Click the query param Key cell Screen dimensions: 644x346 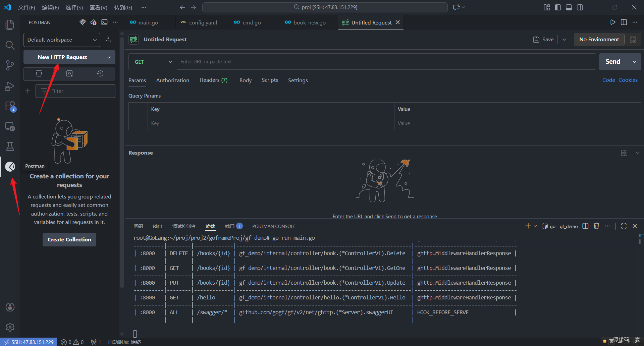coord(271,123)
